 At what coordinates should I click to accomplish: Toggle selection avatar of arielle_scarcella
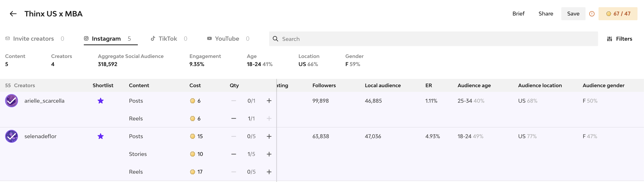[11, 101]
